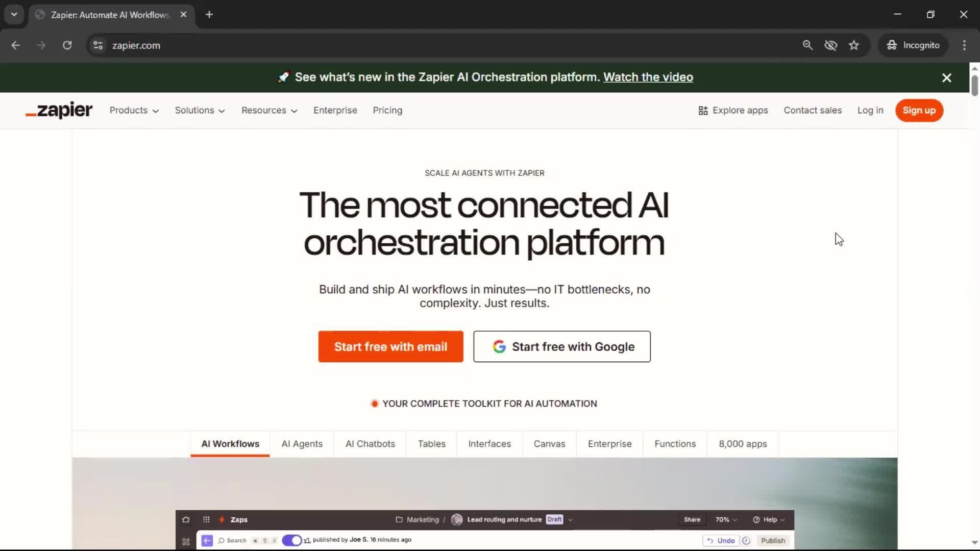Viewport: 980px width, 551px height.
Task: Expand the Solutions menu
Action: [200, 111]
